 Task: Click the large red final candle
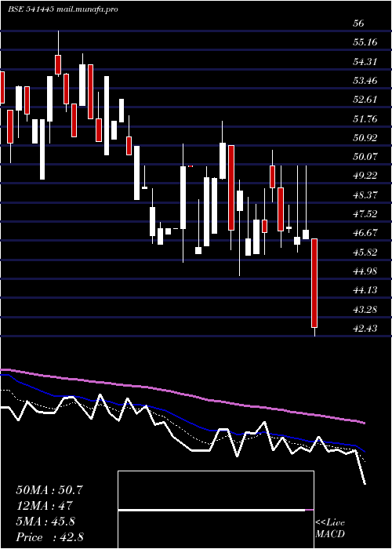(314, 283)
